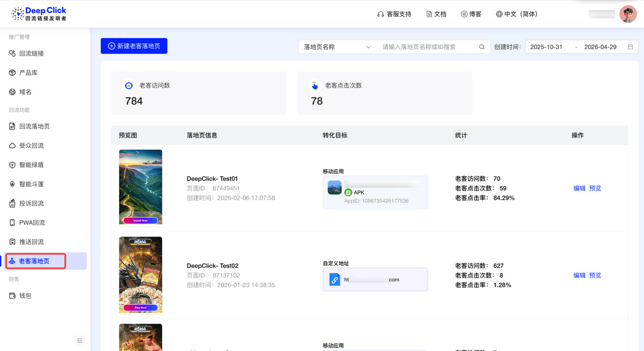Click the 回流落地页 page icon
Image resolution: width=644 pixels, height=351 pixels.
(12, 126)
